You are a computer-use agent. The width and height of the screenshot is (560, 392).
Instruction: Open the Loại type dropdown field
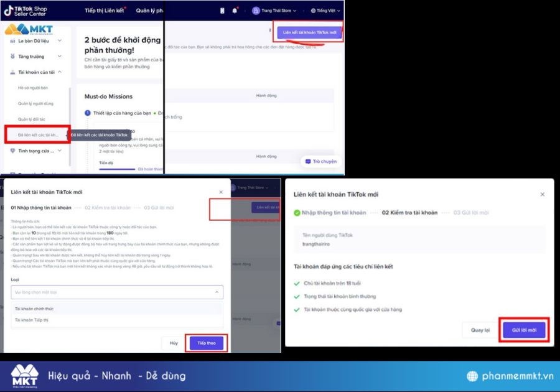point(117,292)
